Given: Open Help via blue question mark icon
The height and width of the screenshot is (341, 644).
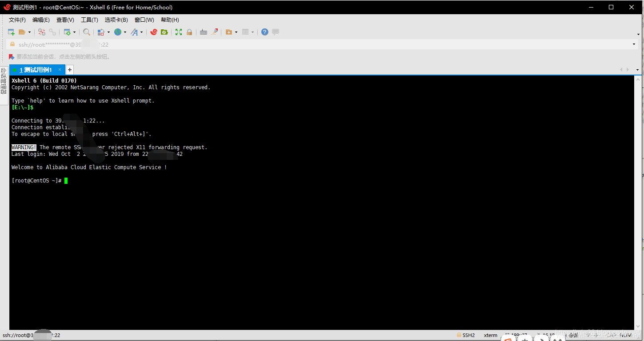Looking at the screenshot, I should [x=265, y=32].
